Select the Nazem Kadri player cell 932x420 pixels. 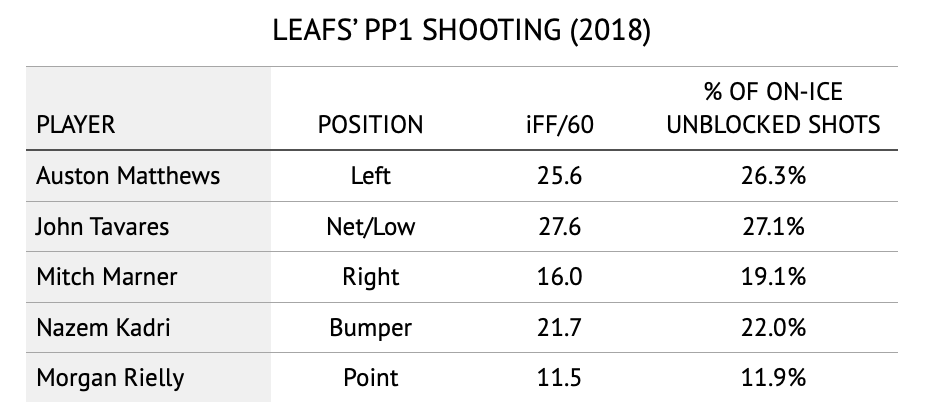pos(103,327)
